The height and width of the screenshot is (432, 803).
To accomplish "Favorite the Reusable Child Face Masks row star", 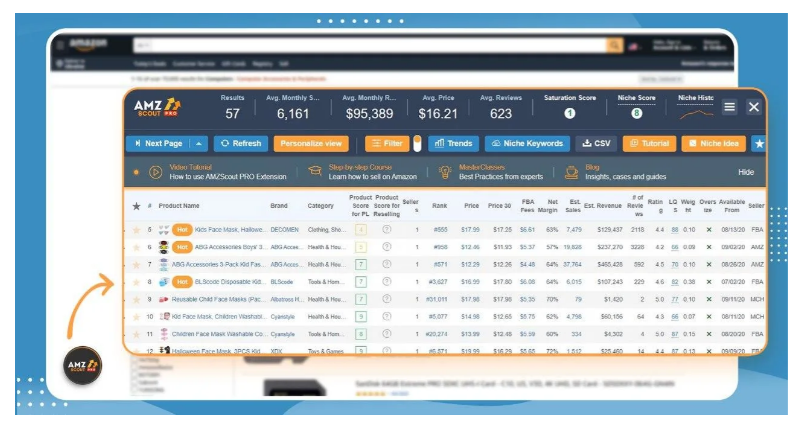I will [x=136, y=299].
